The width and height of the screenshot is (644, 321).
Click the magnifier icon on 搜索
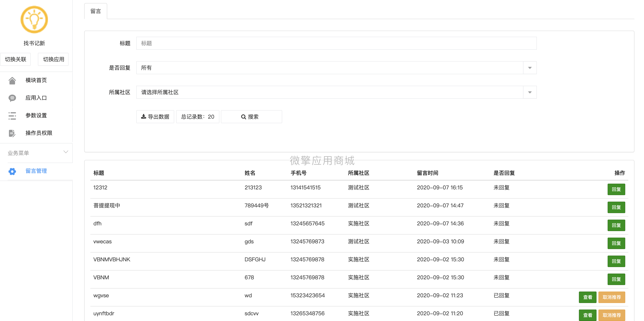(243, 117)
